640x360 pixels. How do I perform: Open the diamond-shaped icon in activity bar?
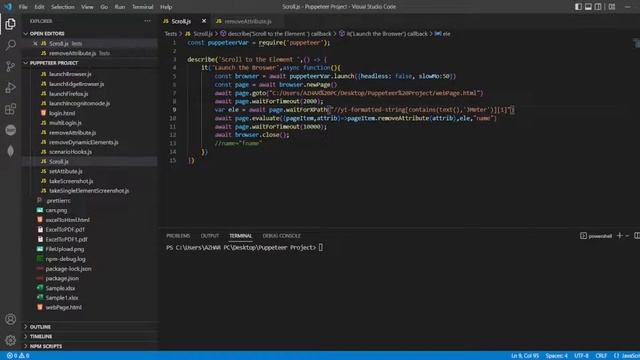pyautogui.click(x=11, y=151)
